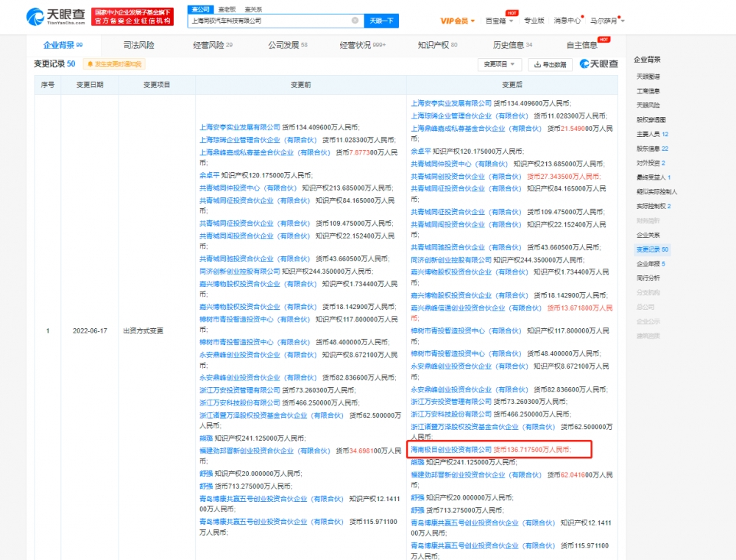
Task: Select the 经营状况 main tab
Action: click(362, 45)
